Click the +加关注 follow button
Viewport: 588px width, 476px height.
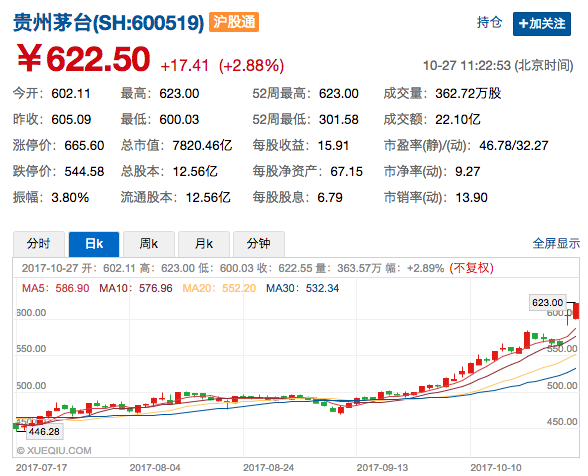542,24
